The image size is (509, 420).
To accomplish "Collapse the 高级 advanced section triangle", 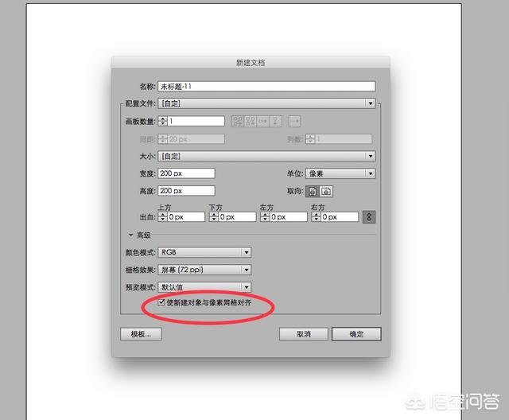I will 130,235.
